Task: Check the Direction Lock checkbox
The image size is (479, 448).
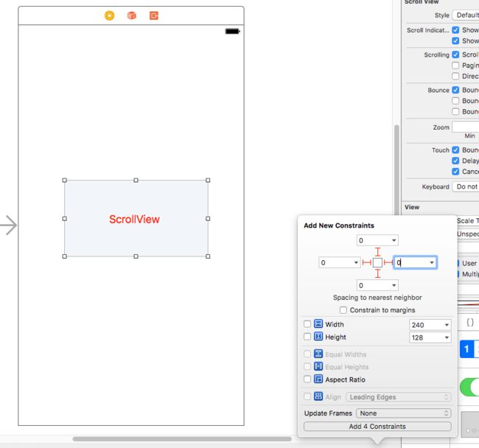Action: coord(455,76)
